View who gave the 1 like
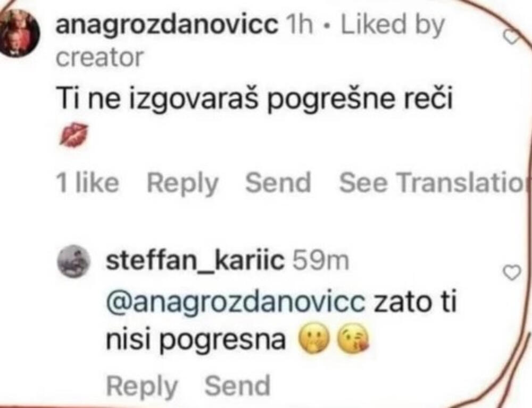 point(88,182)
